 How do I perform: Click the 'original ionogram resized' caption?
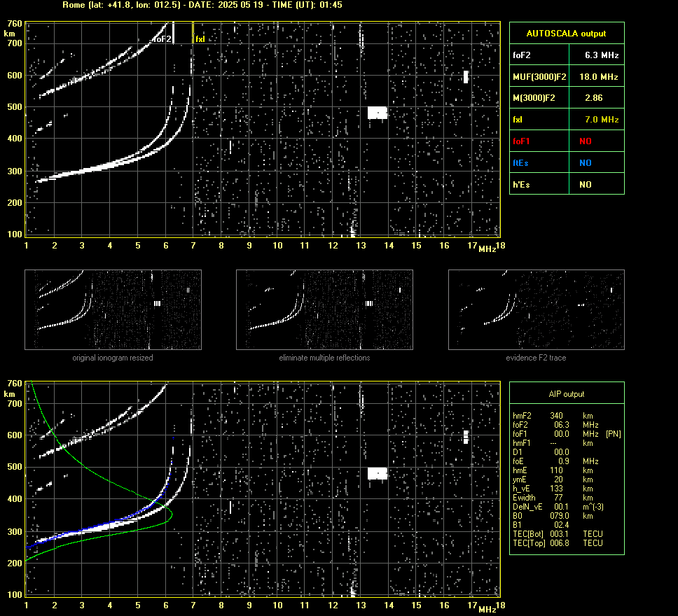[113, 358]
